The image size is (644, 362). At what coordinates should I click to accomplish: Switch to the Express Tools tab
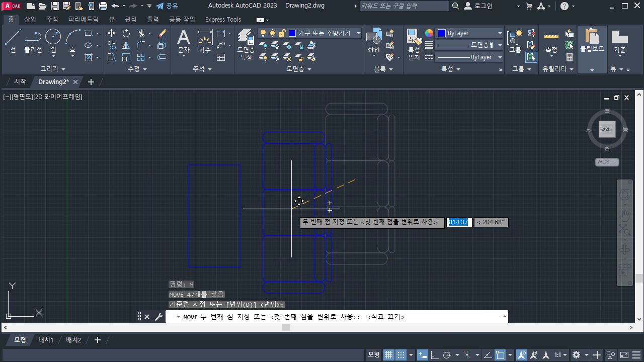223,19
